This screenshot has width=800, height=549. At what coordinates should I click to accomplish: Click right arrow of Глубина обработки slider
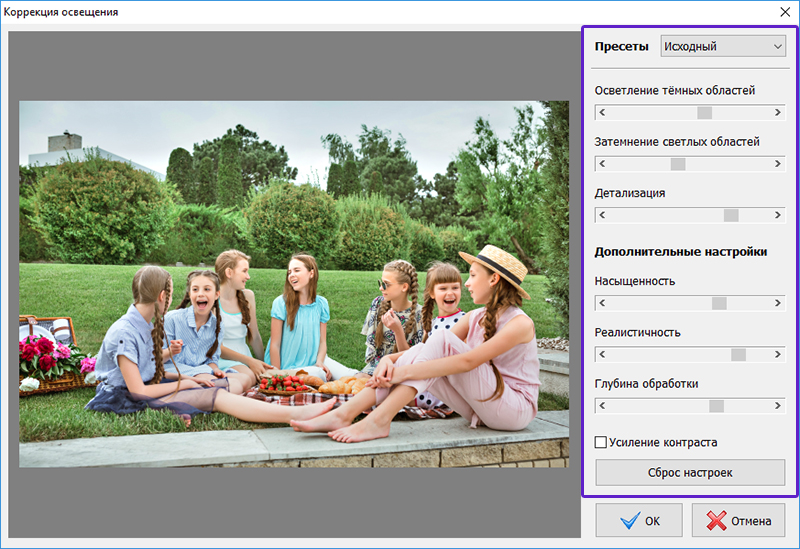(778, 406)
